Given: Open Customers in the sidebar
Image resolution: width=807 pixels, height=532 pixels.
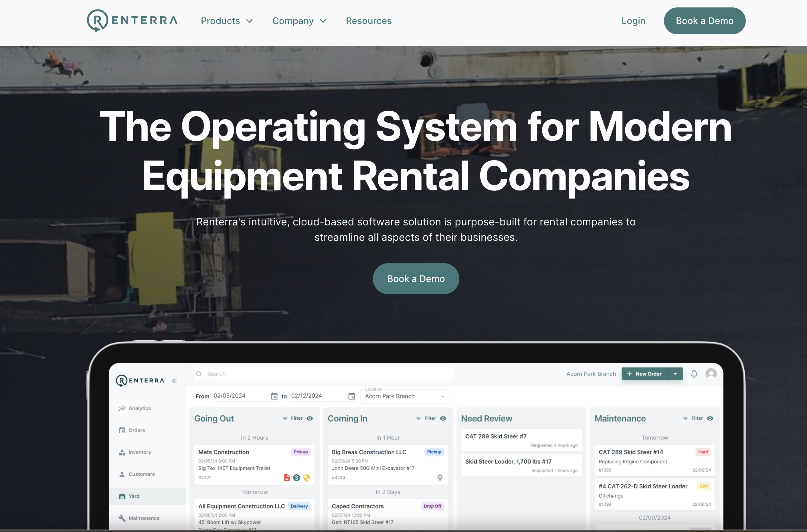Looking at the screenshot, I should tap(147, 474).
